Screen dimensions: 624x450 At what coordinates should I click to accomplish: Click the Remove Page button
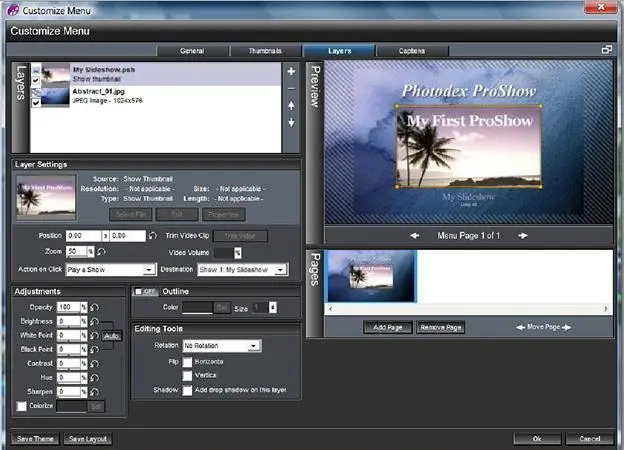click(x=441, y=327)
